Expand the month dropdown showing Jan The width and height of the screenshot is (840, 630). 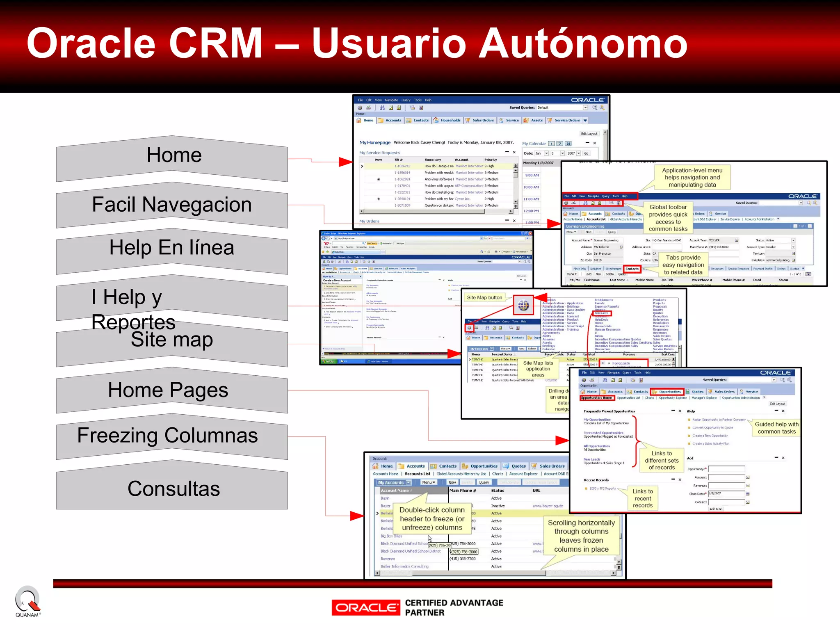(546, 153)
